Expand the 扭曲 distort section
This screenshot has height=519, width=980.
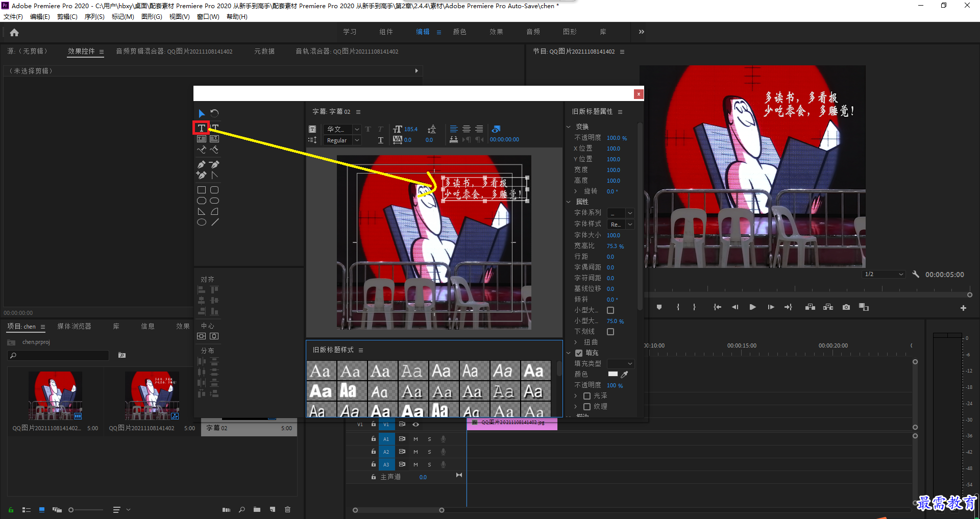pos(576,342)
